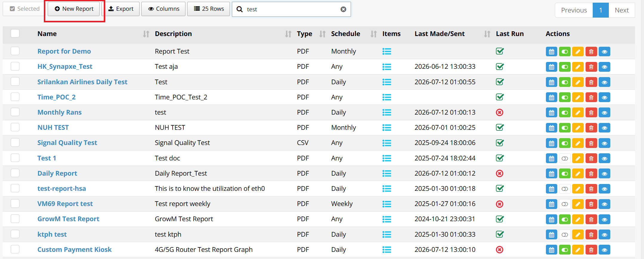The width and height of the screenshot is (644, 259).
Task: Open items list for VM69 Report test
Action: 387,204
